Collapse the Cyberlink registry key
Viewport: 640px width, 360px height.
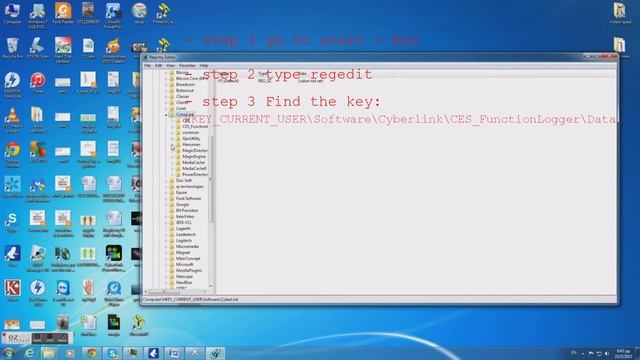point(167,115)
